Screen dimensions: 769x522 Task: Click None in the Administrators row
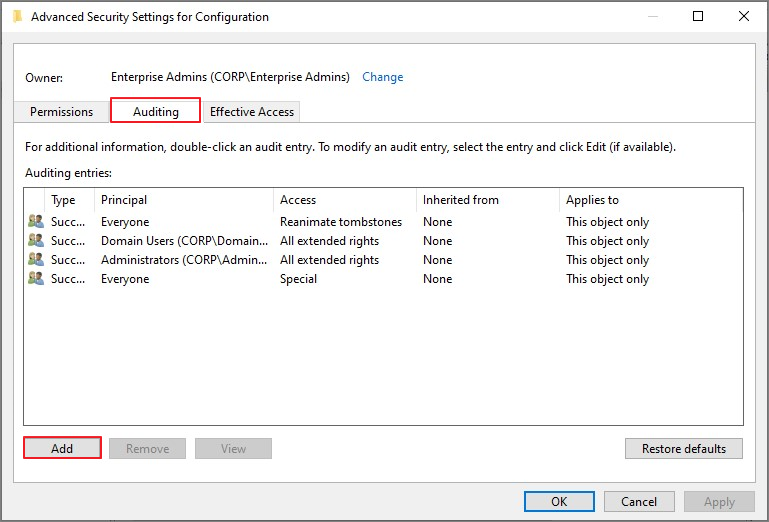click(437, 260)
